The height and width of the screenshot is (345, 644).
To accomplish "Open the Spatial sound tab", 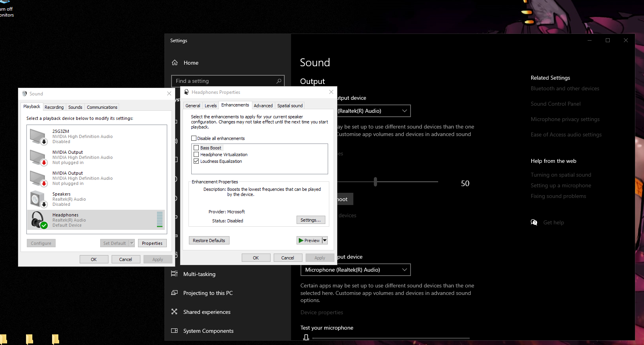I will tap(290, 106).
